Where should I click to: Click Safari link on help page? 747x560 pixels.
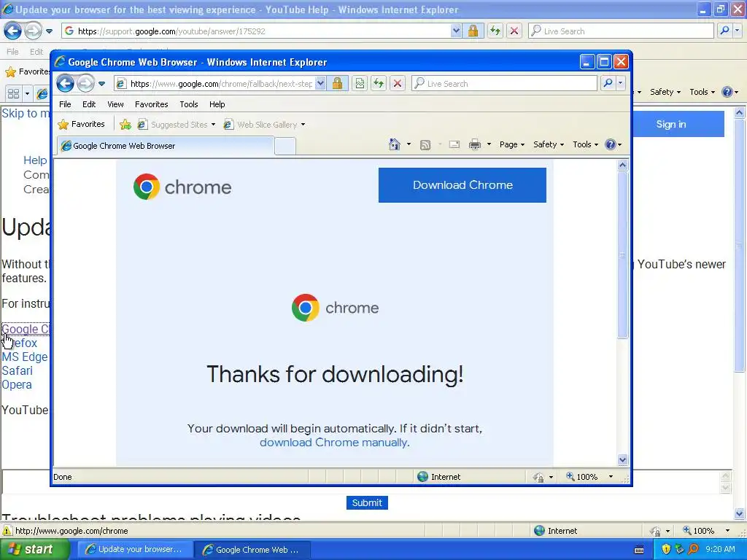tap(18, 371)
